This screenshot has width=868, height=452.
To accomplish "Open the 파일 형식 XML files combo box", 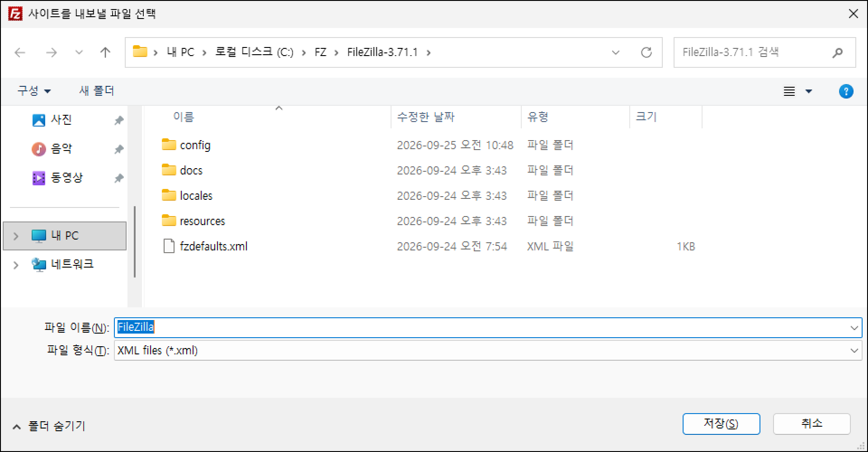I will coord(488,351).
